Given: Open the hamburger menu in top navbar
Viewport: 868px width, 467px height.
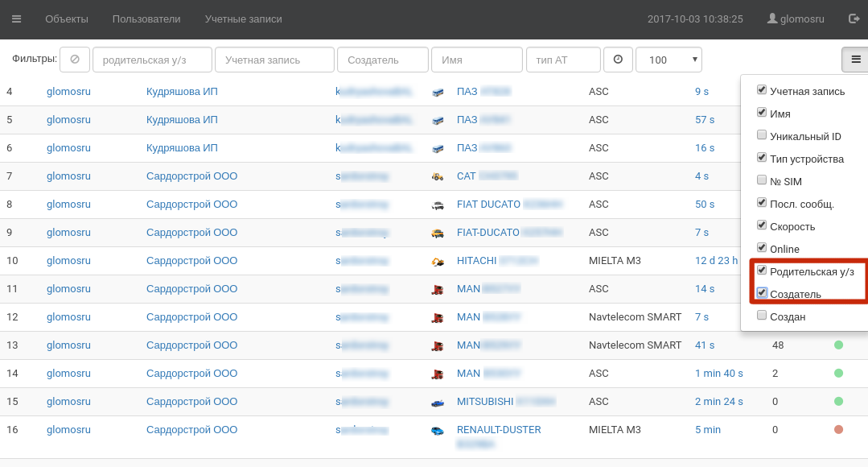Looking at the screenshot, I should (17, 19).
